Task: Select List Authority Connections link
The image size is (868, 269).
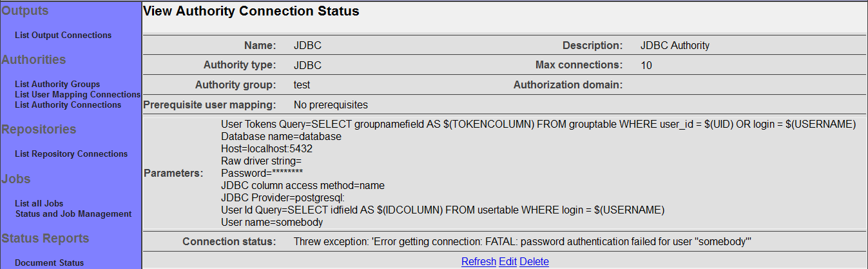Action: pyautogui.click(x=68, y=105)
